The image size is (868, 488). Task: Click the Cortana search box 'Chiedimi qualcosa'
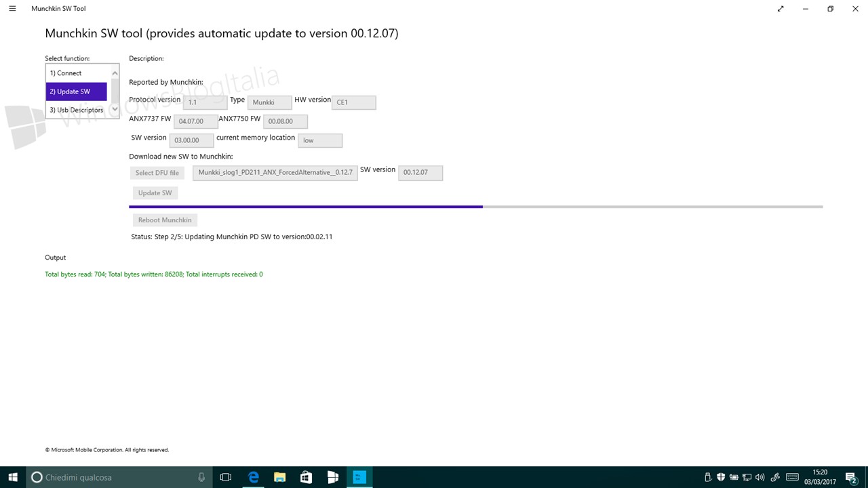pyautogui.click(x=119, y=477)
